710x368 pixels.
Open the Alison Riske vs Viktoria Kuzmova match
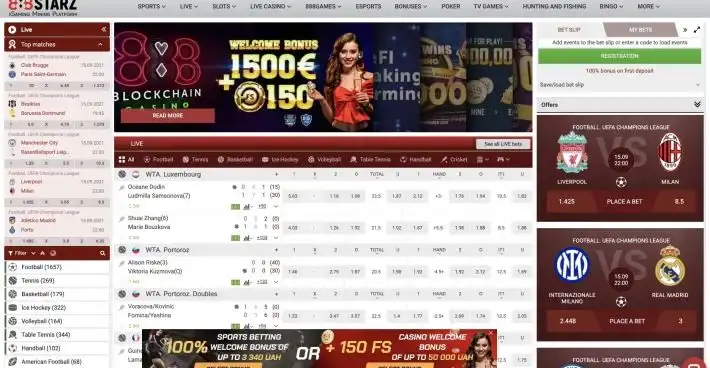point(155,267)
